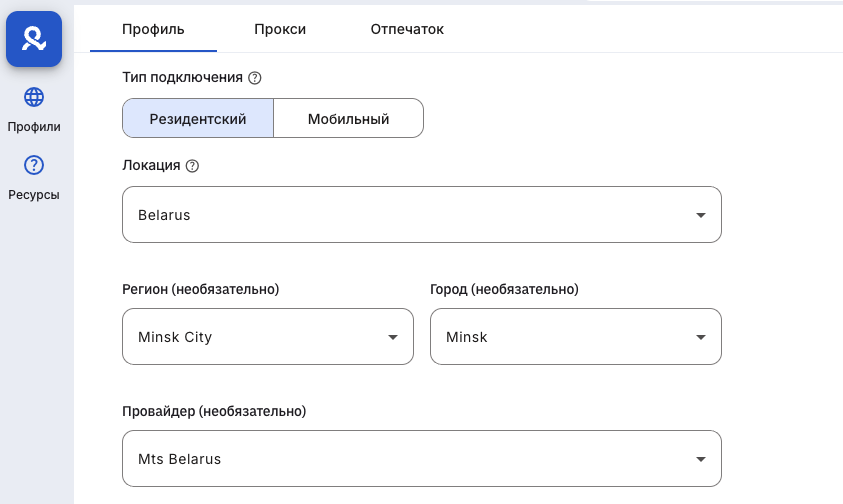Viewport: 843px width, 504px height.
Task: Click help icon next to Локация
Action: tap(192, 166)
